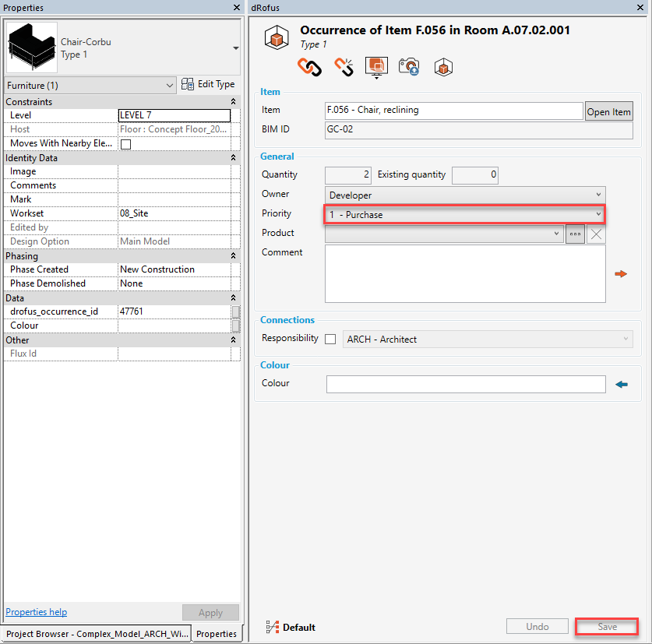This screenshot has width=652, height=644.
Task: Open the Owner dropdown
Action: (464, 193)
